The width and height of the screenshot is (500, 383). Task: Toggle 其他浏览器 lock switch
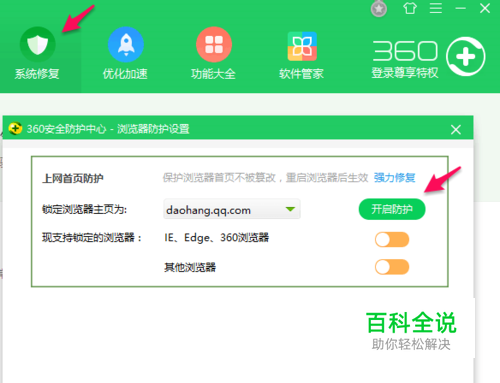point(392,267)
